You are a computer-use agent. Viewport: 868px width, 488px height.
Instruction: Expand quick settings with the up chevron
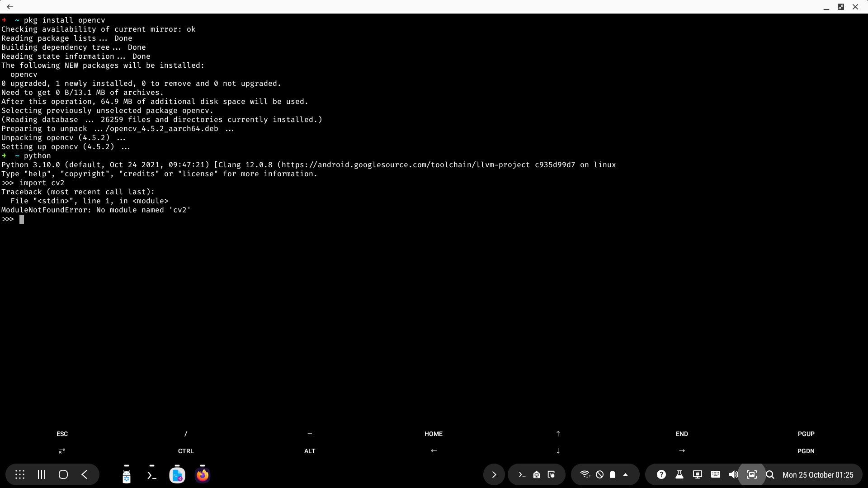(626, 474)
